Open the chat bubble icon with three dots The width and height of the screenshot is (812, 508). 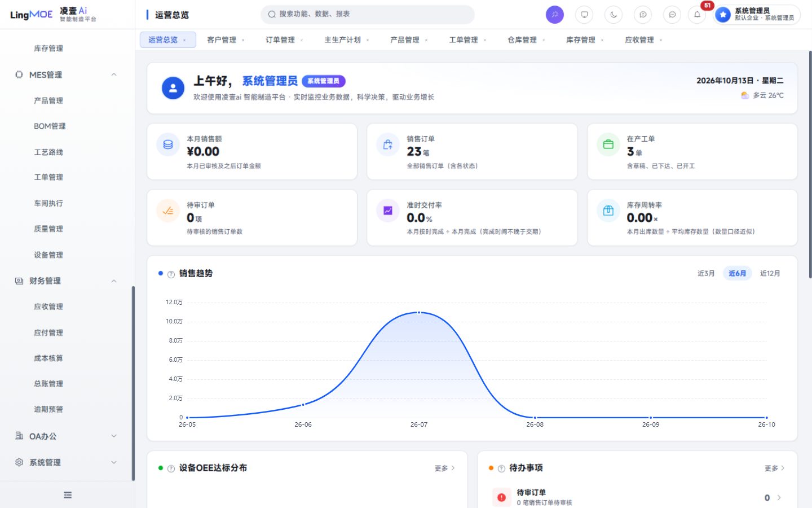[672, 15]
